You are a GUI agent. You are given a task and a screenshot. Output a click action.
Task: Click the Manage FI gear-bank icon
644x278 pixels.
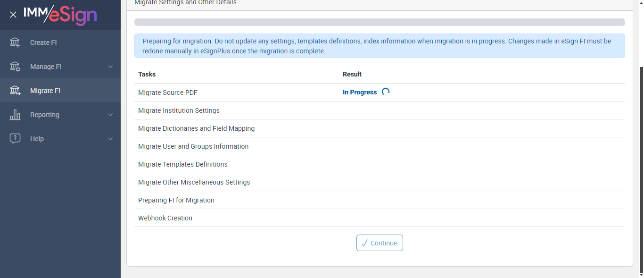click(15, 67)
